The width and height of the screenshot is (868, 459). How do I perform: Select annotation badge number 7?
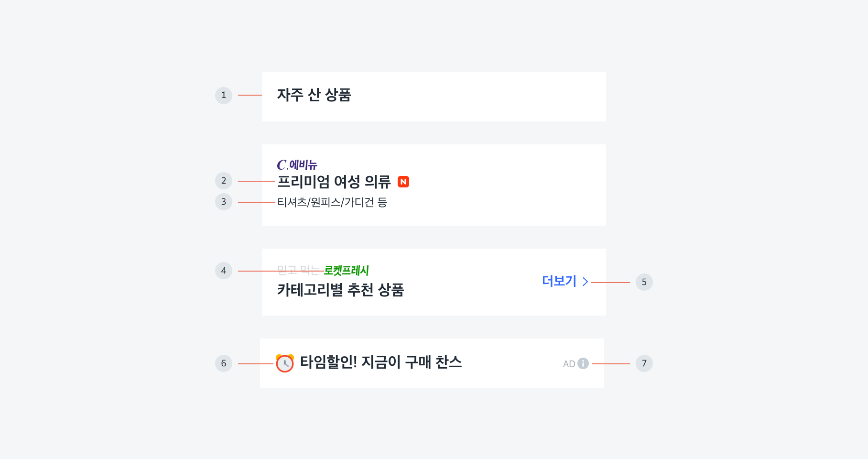[644, 363]
